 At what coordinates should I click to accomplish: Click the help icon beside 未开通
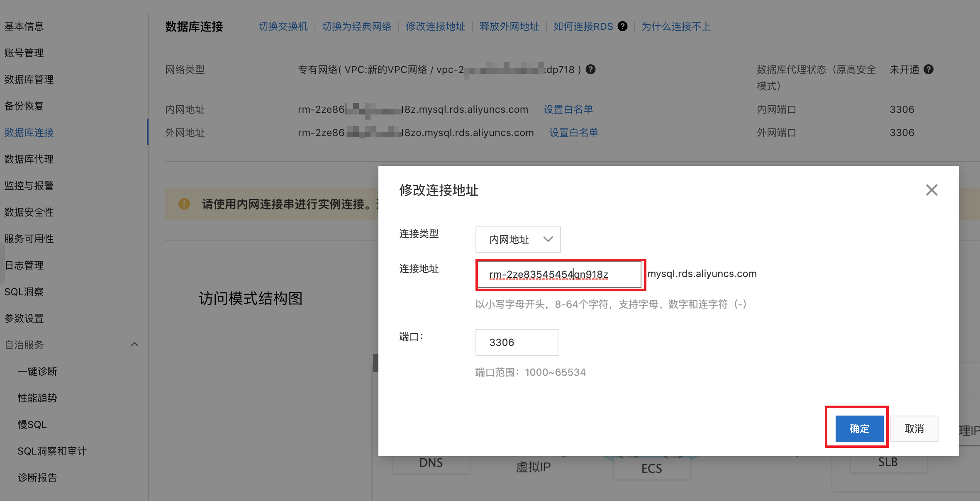coord(929,69)
